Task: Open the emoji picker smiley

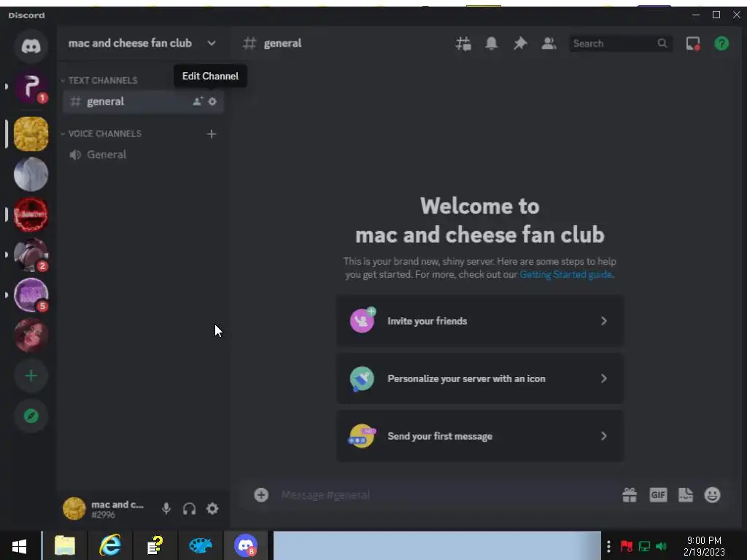Action: [713, 495]
